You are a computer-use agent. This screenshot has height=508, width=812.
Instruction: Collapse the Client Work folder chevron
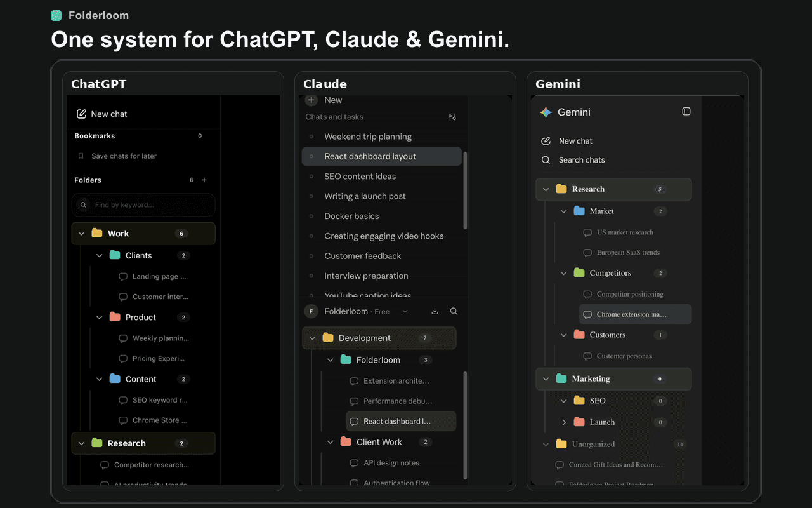[x=330, y=442]
